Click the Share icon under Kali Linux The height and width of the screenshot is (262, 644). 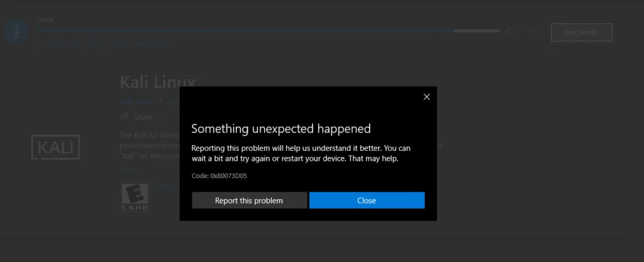125,117
